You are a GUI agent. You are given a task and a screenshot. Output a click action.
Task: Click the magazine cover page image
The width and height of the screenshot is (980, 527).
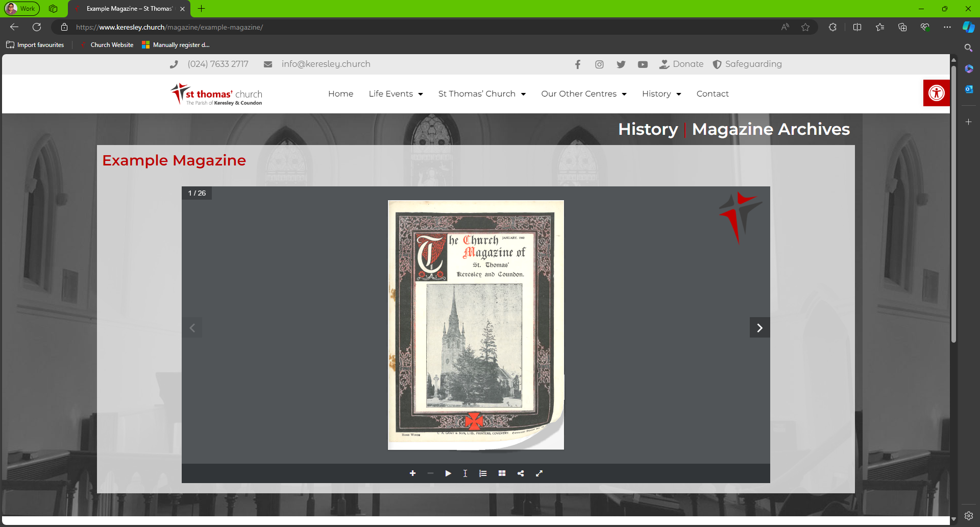click(476, 325)
